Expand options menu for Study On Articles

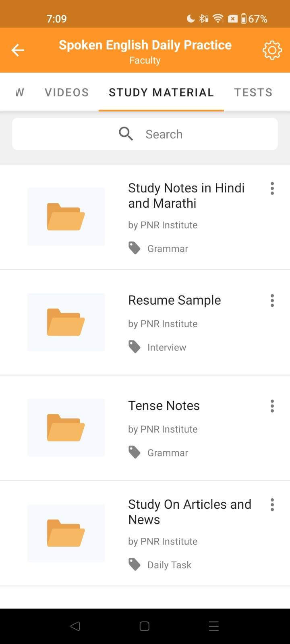(x=272, y=505)
